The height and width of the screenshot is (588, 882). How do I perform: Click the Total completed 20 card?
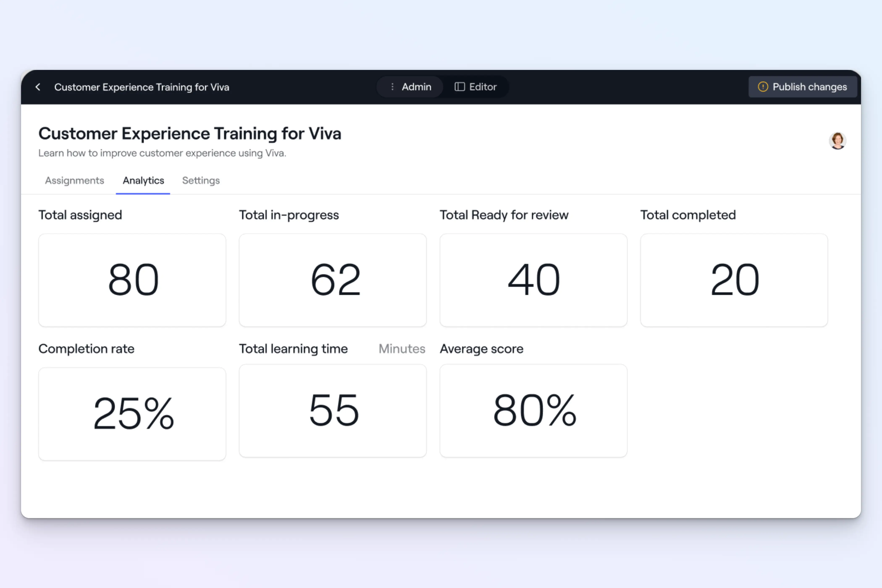click(734, 280)
